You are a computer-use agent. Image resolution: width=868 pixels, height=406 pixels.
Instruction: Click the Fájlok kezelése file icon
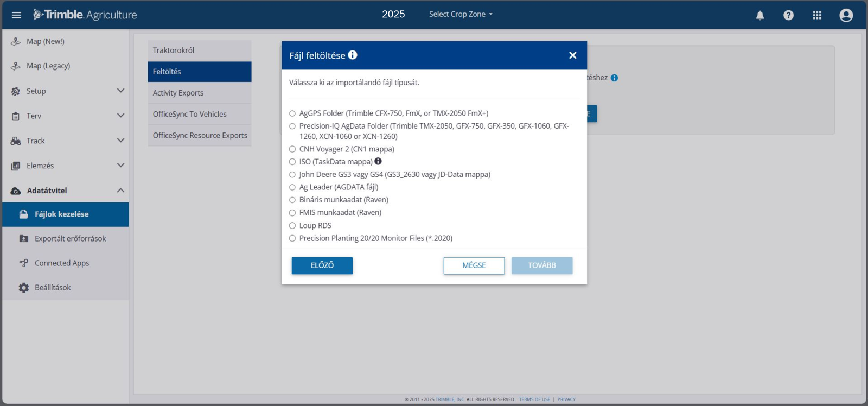click(x=23, y=214)
